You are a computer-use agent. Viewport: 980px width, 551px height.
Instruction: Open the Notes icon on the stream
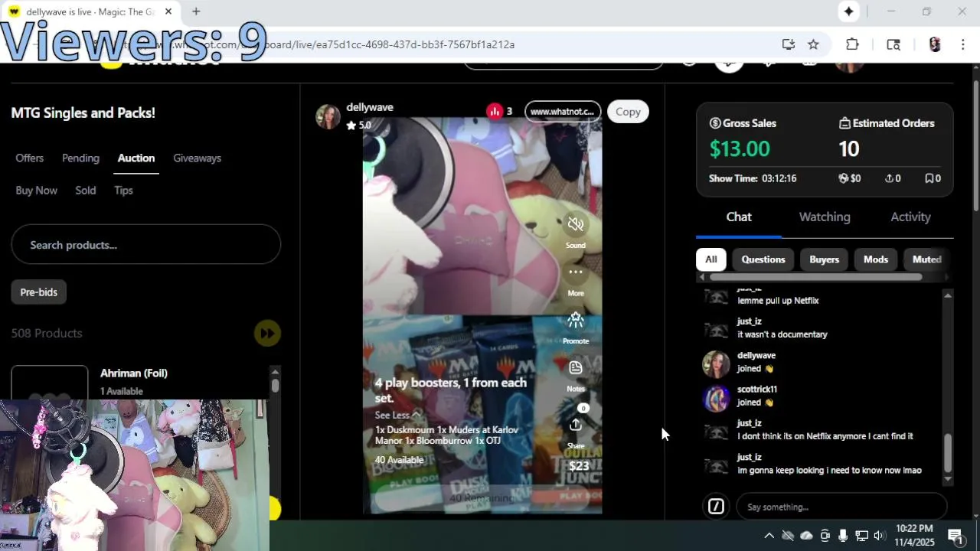[576, 367]
